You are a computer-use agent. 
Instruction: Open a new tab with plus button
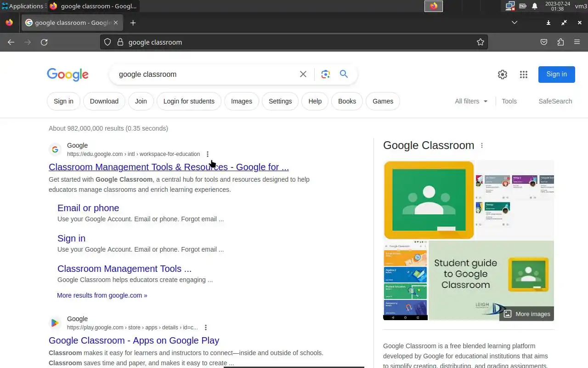click(x=133, y=23)
